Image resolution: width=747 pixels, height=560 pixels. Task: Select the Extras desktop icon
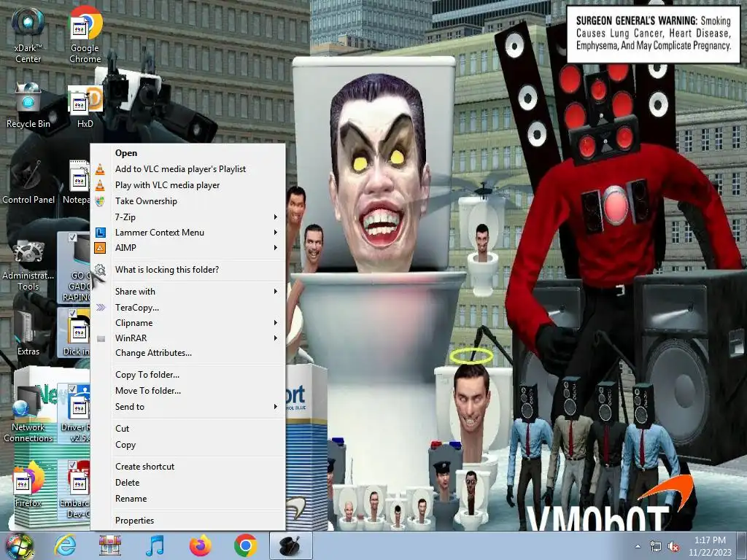point(28,331)
